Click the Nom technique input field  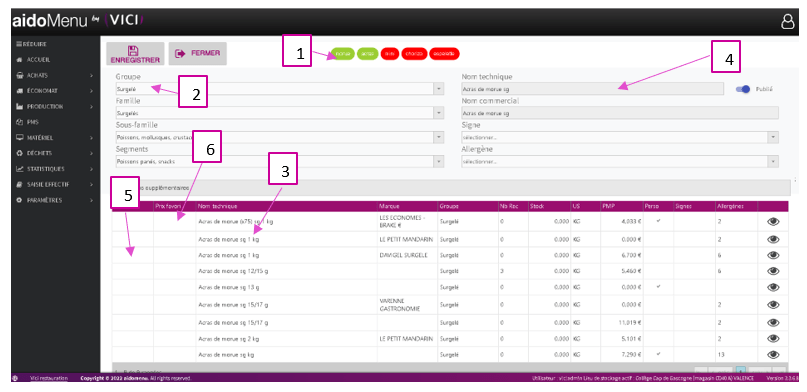pyautogui.click(x=592, y=89)
